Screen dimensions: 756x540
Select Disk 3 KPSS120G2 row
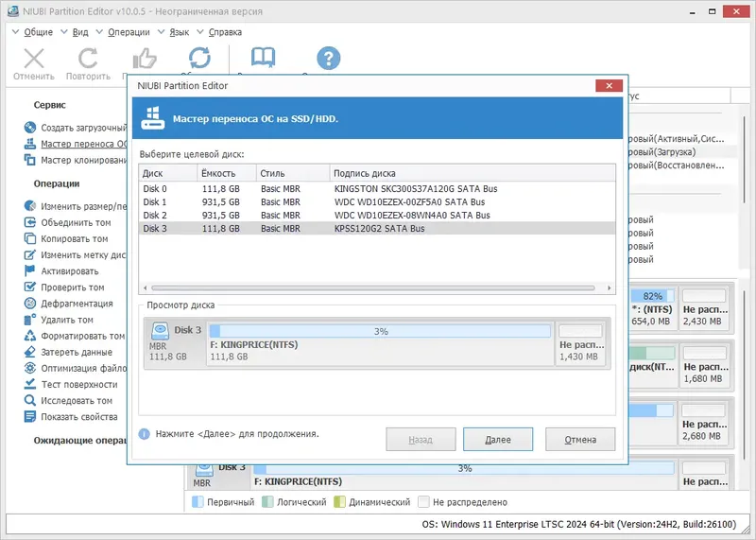[x=377, y=228]
